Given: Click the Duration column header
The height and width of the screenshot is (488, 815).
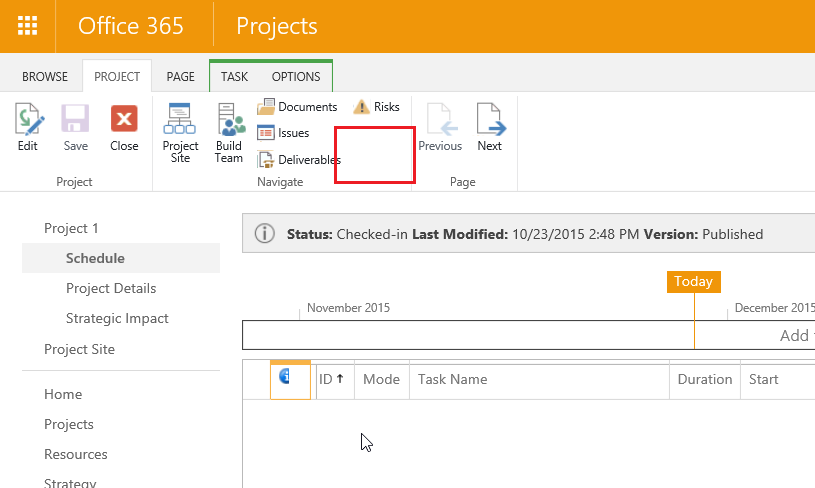Looking at the screenshot, I should pyautogui.click(x=705, y=379).
